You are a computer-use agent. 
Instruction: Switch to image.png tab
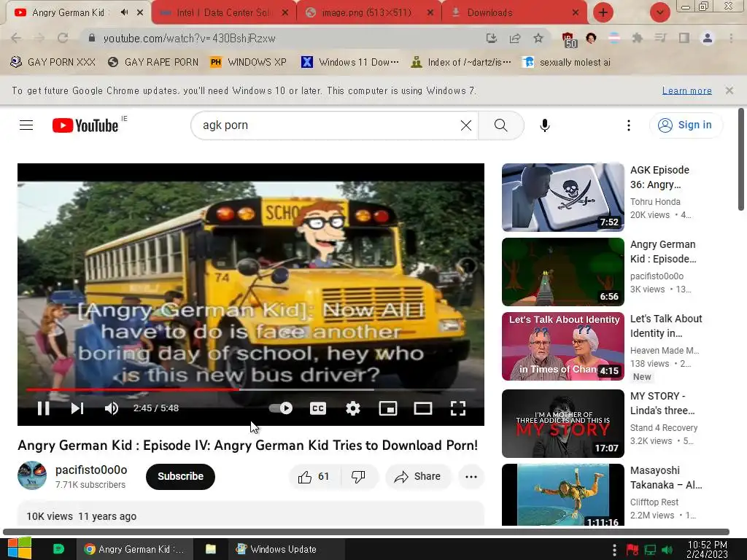tap(369, 12)
